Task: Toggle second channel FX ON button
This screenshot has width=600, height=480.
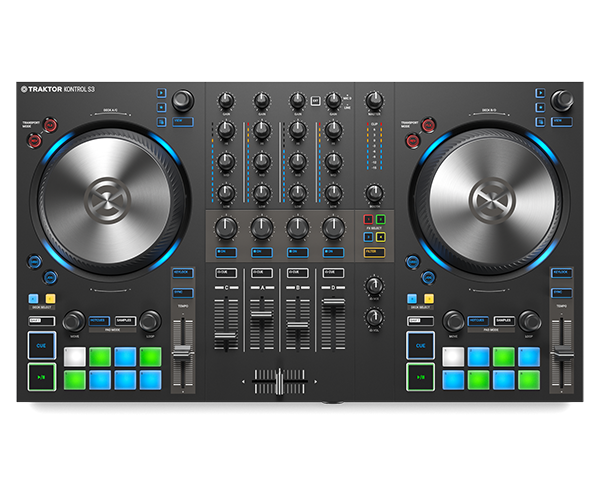Action: tap(262, 252)
